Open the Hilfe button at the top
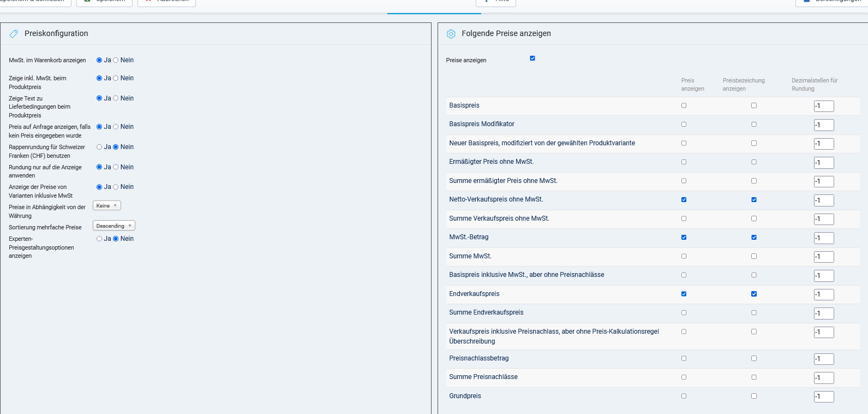The width and height of the screenshot is (868, 414). (x=495, y=2)
